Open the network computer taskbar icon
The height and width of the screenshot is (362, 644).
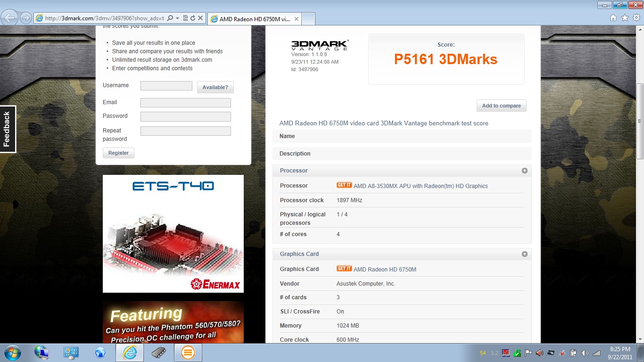pyautogui.click(x=41, y=353)
